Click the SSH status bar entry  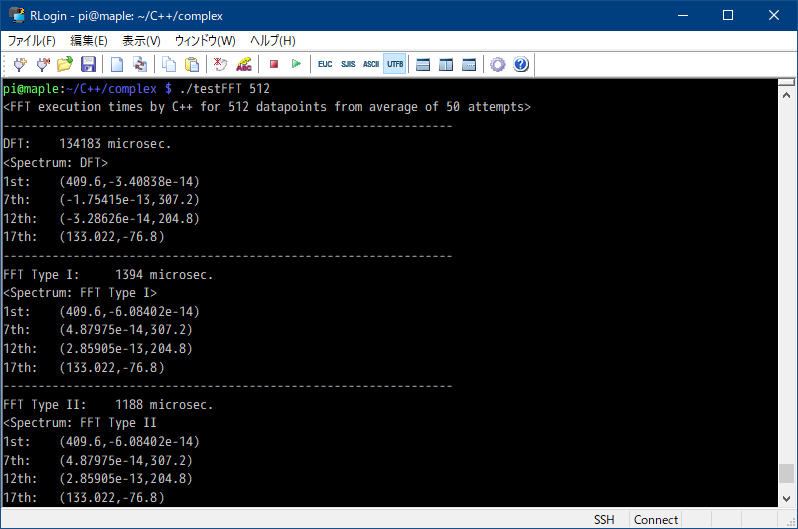click(604, 520)
